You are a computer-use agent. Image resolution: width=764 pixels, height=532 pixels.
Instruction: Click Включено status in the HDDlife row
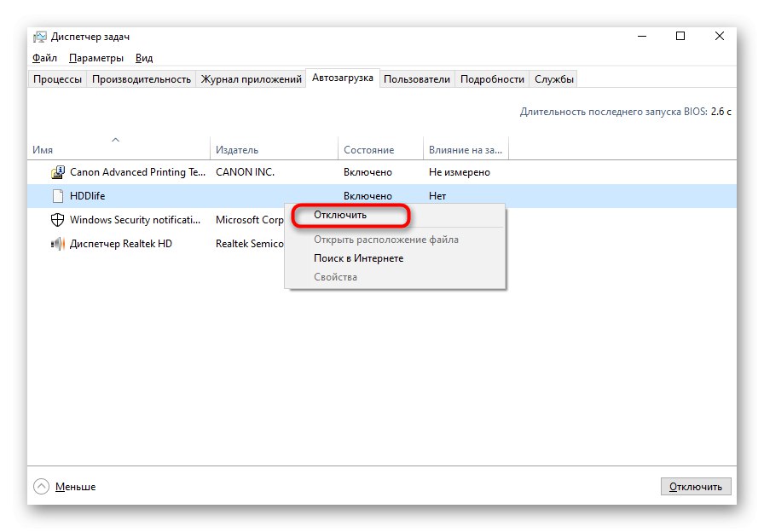[x=368, y=196]
